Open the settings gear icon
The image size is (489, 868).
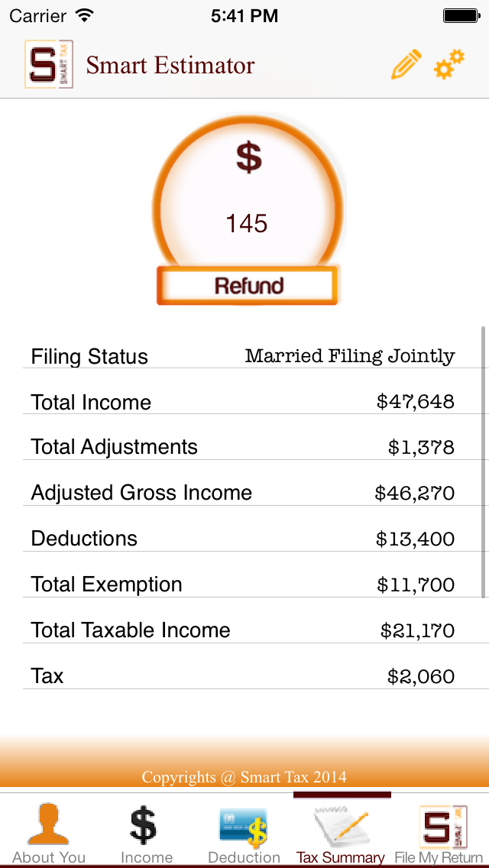(x=449, y=64)
